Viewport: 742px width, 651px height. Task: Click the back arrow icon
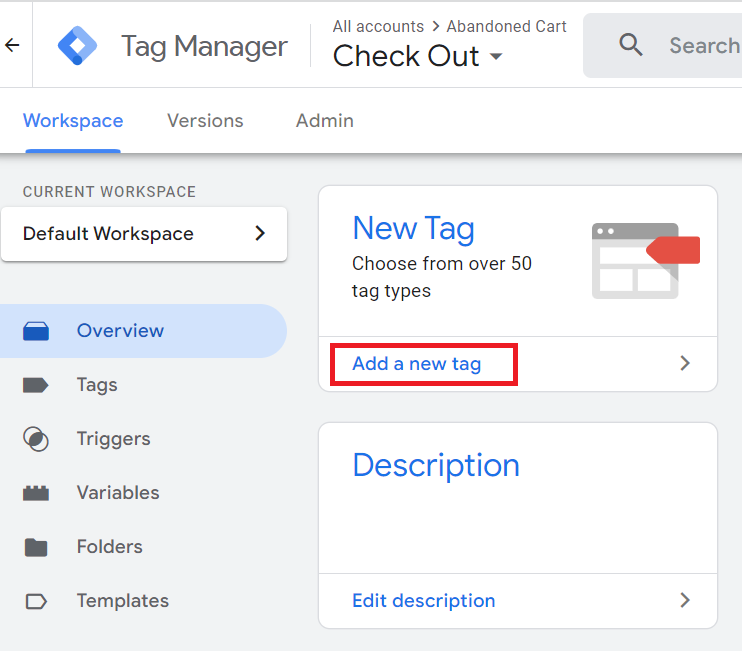12,45
